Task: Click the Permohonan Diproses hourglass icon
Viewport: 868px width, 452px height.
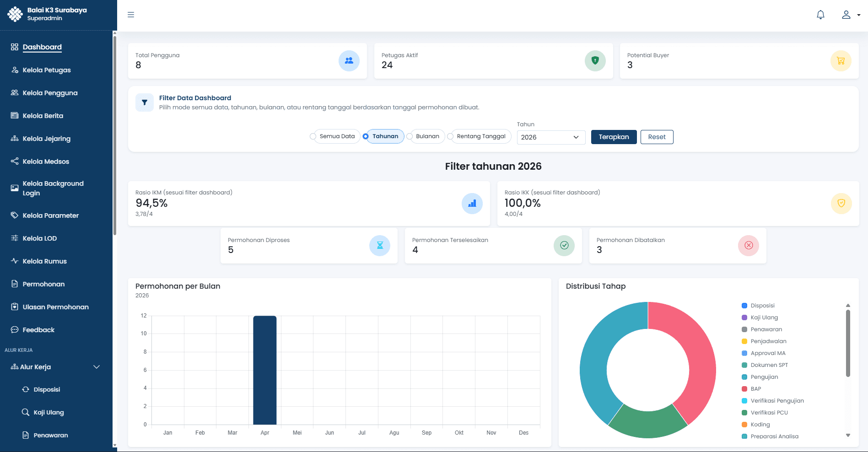Action: (x=380, y=245)
